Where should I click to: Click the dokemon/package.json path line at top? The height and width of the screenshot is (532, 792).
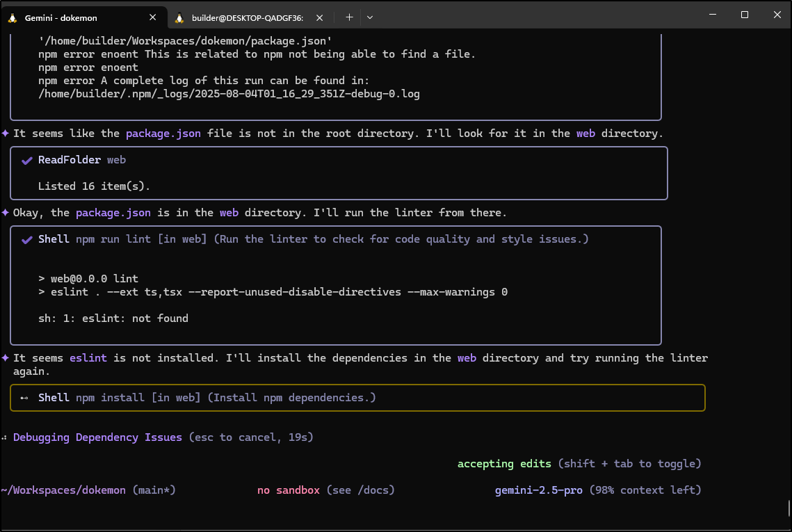point(185,41)
